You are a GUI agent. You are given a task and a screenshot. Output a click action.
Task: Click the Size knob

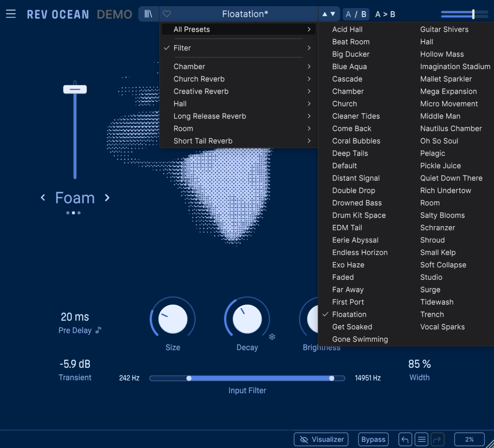click(x=173, y=319)
